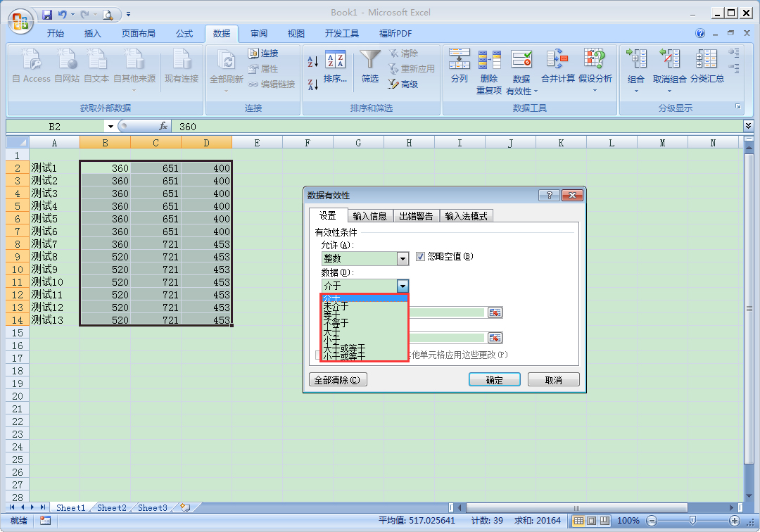The height and width of the screenshot is (532, 760).
Task: Open 合并计算 (Consolidate)
Action: coord(558,67)
